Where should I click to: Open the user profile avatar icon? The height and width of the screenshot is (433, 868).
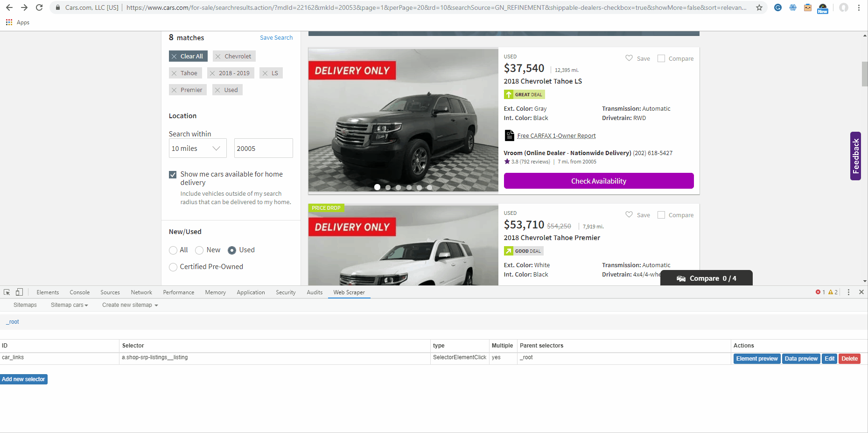tap(844, 7)
